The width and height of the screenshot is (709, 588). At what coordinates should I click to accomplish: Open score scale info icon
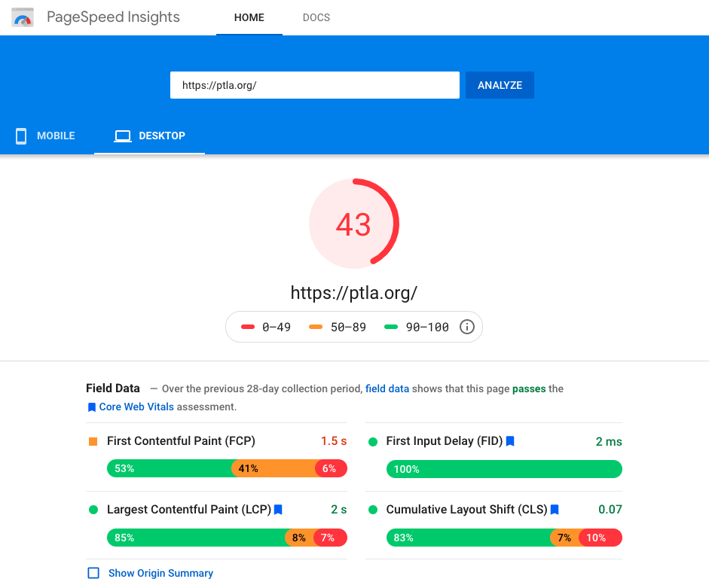point(466,327)
